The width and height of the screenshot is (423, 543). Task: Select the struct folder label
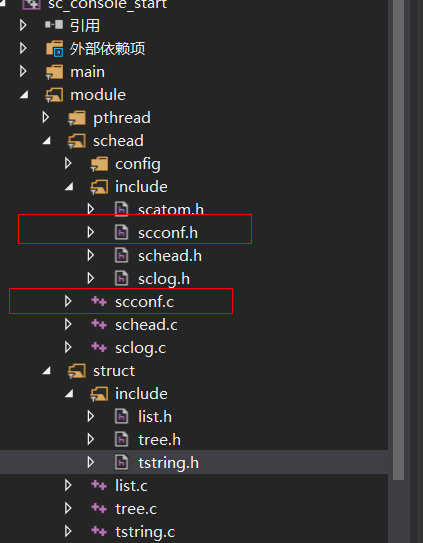coord(114,371)
